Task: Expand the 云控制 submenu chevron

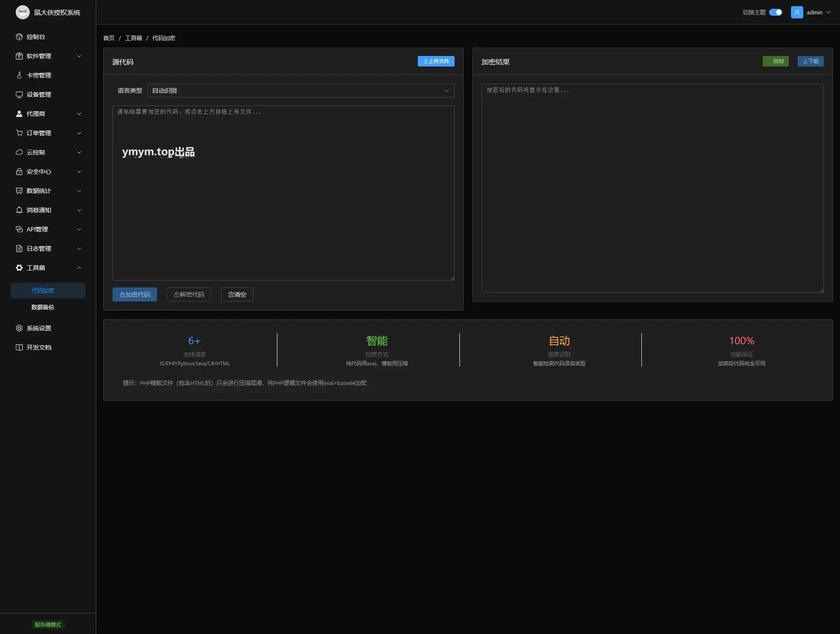Action: click(79, 152)
